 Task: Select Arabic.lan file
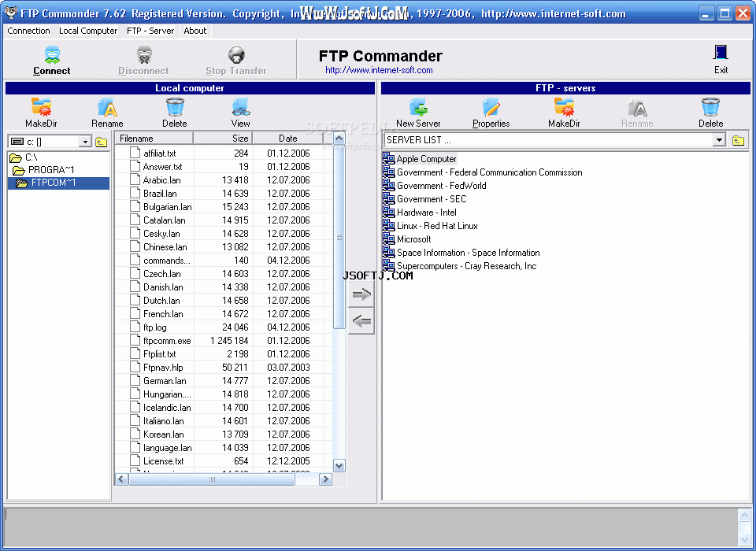click(x=162, y=180)
